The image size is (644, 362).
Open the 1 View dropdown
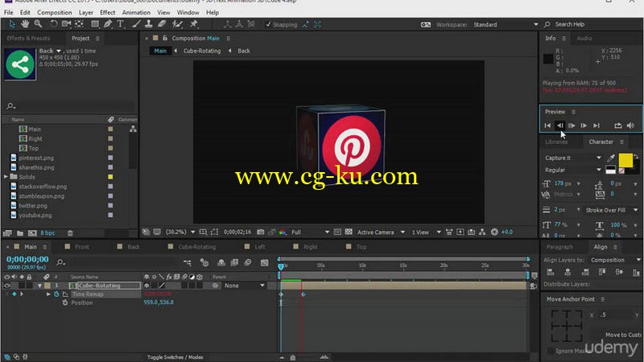427,232
